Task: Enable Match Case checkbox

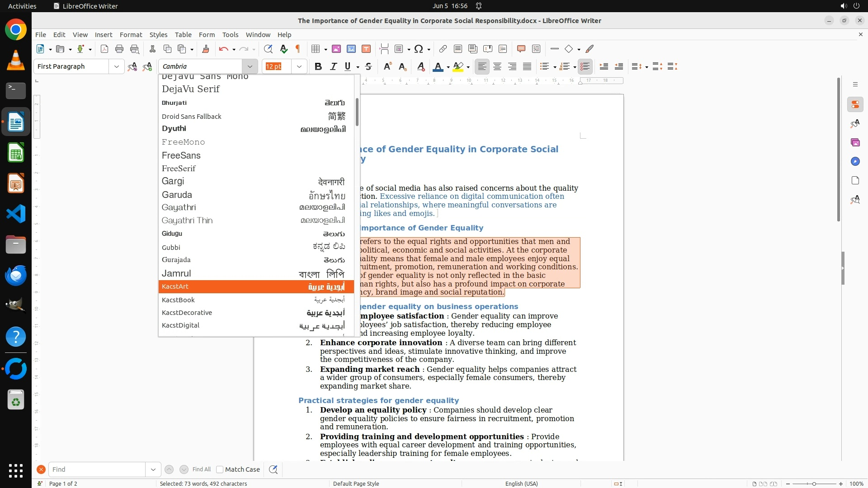Action: tap(220, 469)
